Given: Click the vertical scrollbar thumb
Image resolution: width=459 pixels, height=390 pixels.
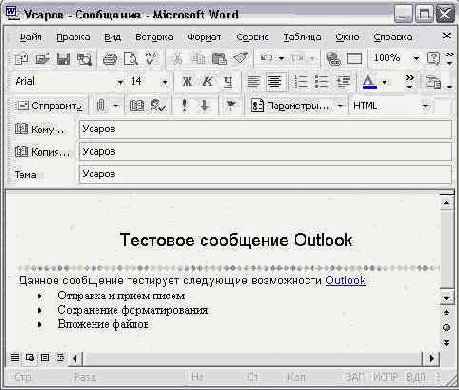Looking at the screenshot, I should coord(447,250).
